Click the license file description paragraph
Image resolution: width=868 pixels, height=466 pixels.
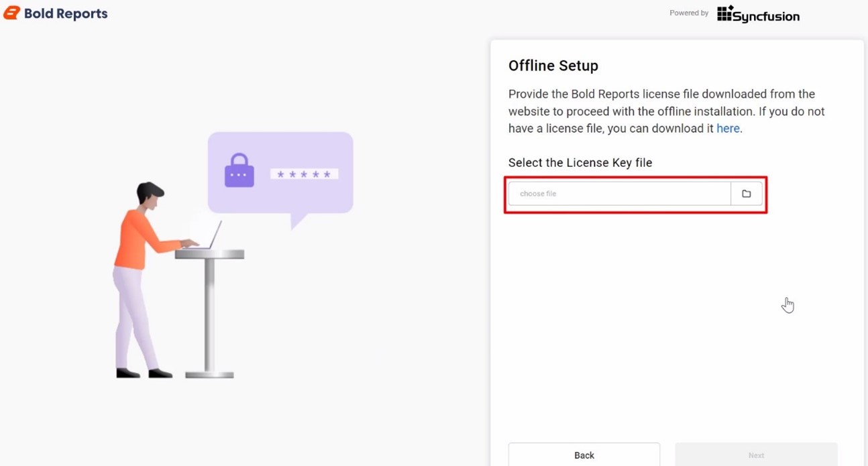pos(667,111)
